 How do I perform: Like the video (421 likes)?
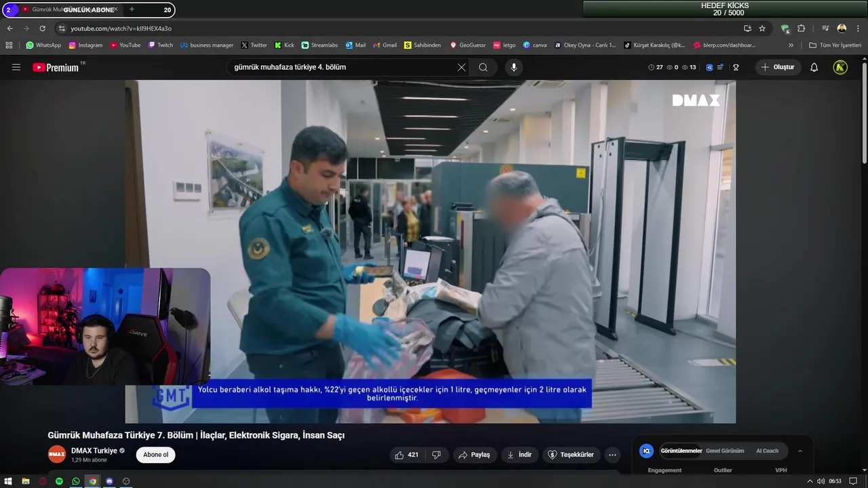click(x=407, y=455)
